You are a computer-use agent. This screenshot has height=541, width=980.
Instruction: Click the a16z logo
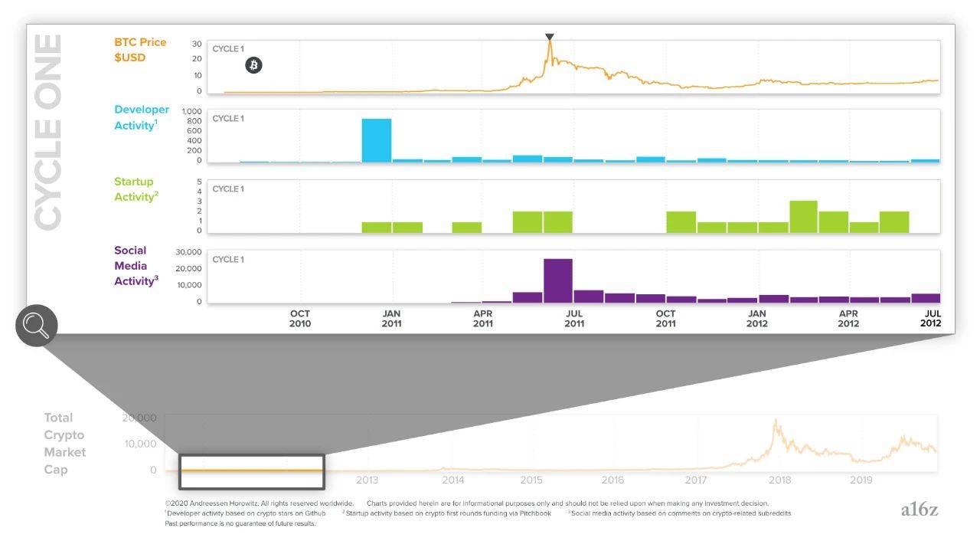click(920, 510)
